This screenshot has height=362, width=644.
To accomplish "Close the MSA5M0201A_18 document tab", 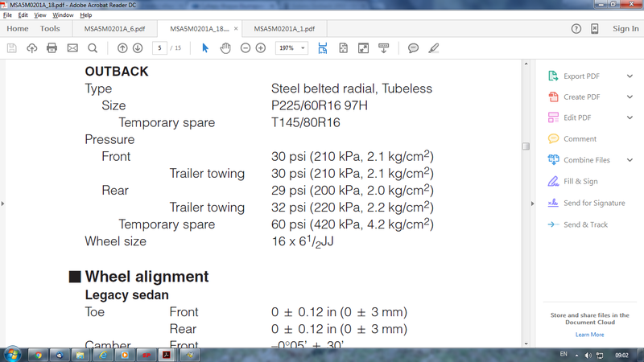I will [x=236, y=29].
